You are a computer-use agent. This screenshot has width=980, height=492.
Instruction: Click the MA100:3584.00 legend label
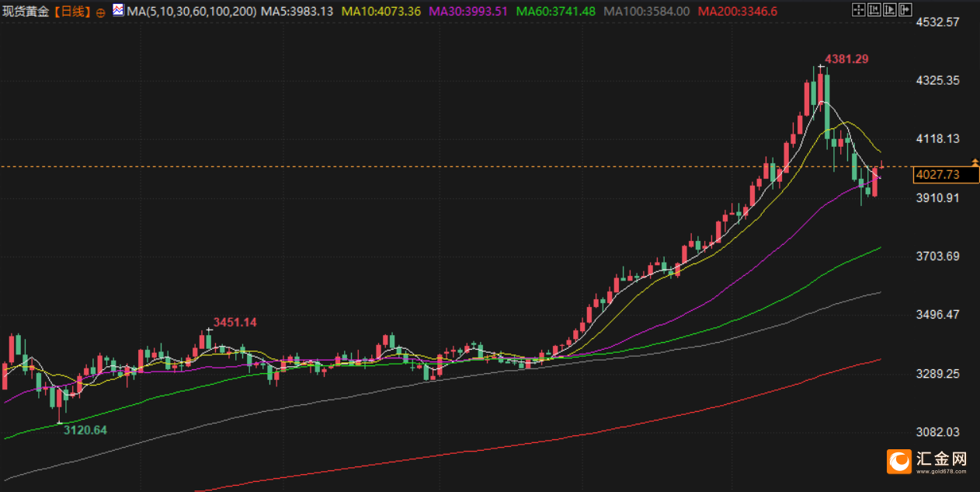click(x=646, y=12)
